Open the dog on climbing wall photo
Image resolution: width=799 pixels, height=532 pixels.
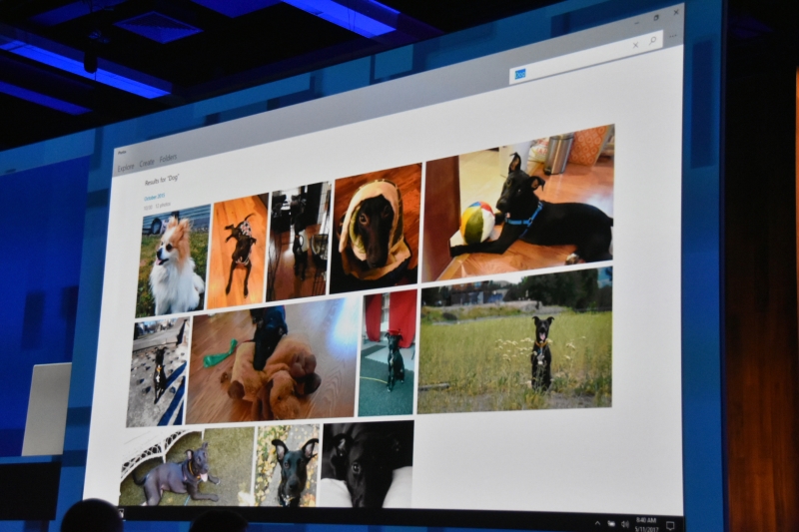158,371
